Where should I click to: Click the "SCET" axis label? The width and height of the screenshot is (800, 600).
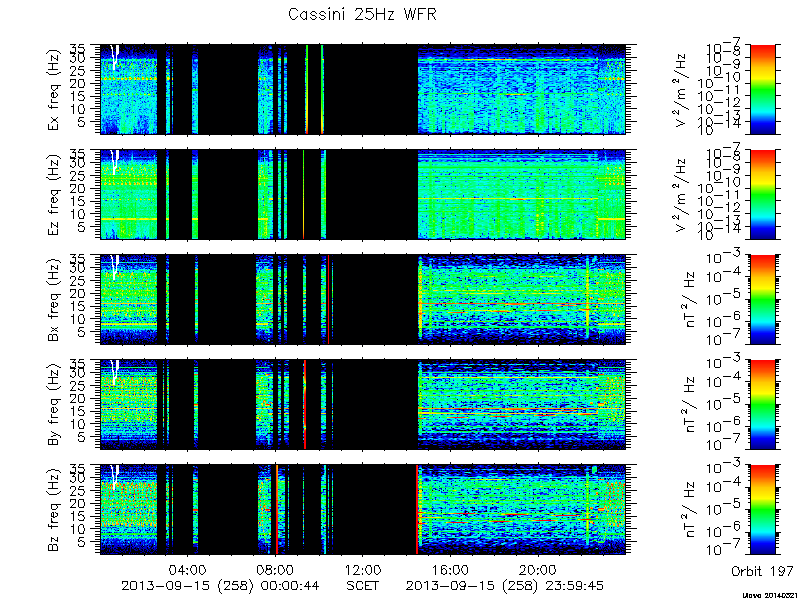click(x=363, y=586)
